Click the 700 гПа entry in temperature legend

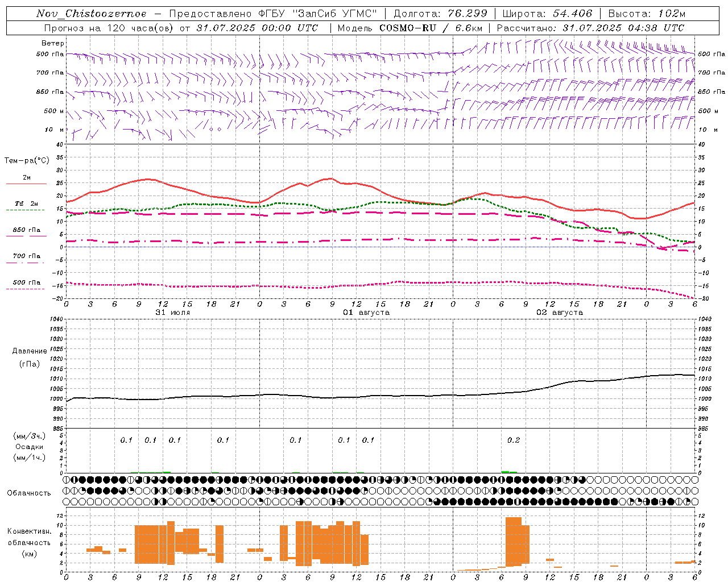point(26,256)
